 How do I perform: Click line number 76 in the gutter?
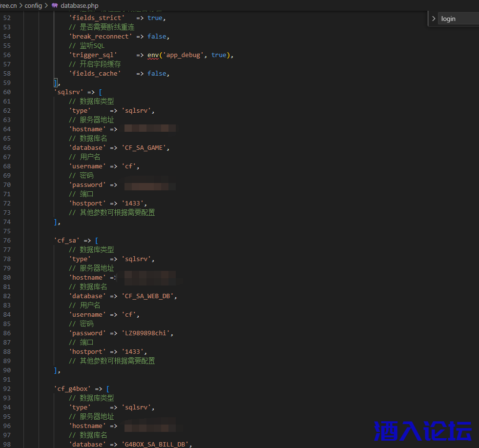pos(7,240)
